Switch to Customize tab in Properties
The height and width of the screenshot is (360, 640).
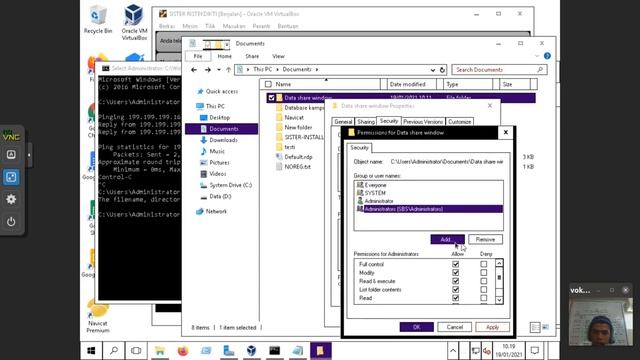click(460, 122)
